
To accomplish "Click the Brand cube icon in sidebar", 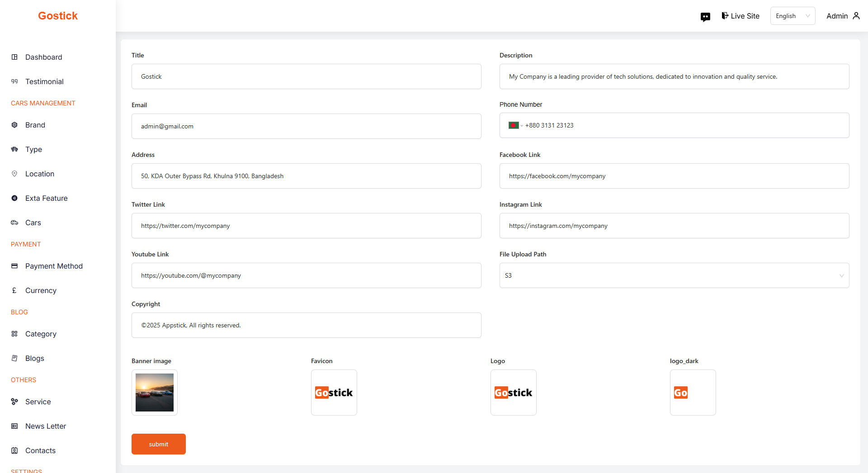I will (14, 125).
